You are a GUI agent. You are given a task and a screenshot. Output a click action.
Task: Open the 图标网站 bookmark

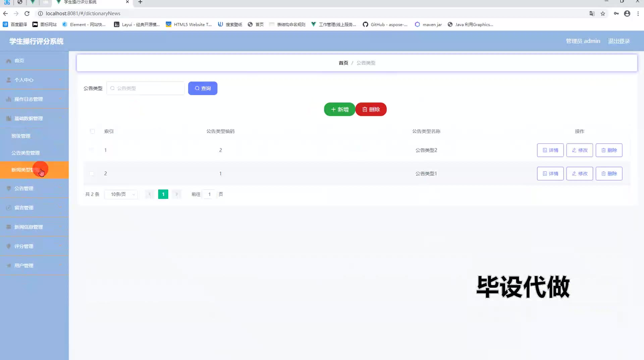coord(45,25)
